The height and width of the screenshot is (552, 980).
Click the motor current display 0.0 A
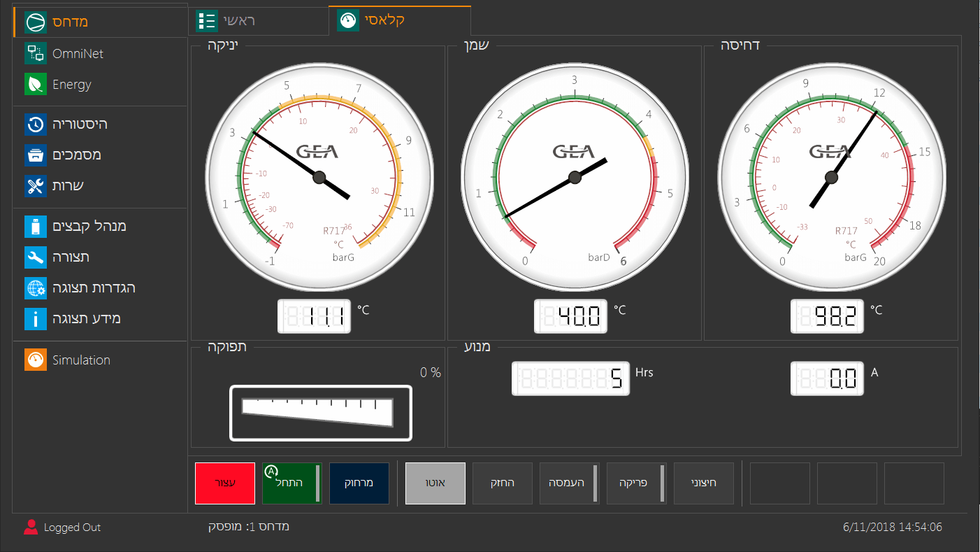pyautogui.click(x=827, y=378)
